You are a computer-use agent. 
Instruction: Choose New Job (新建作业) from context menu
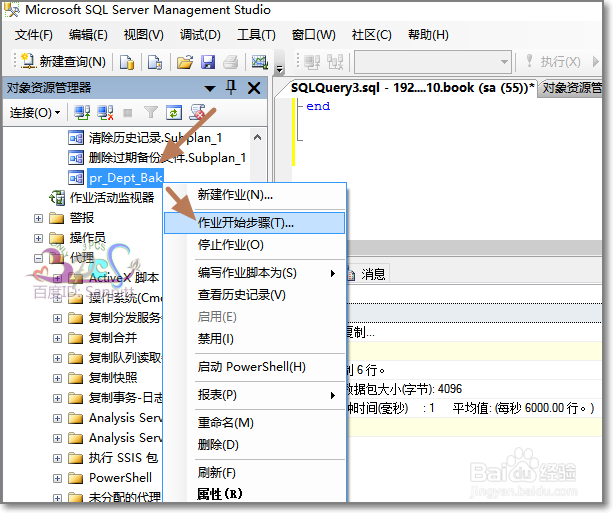pyautogui.click(x=255, y=195)
